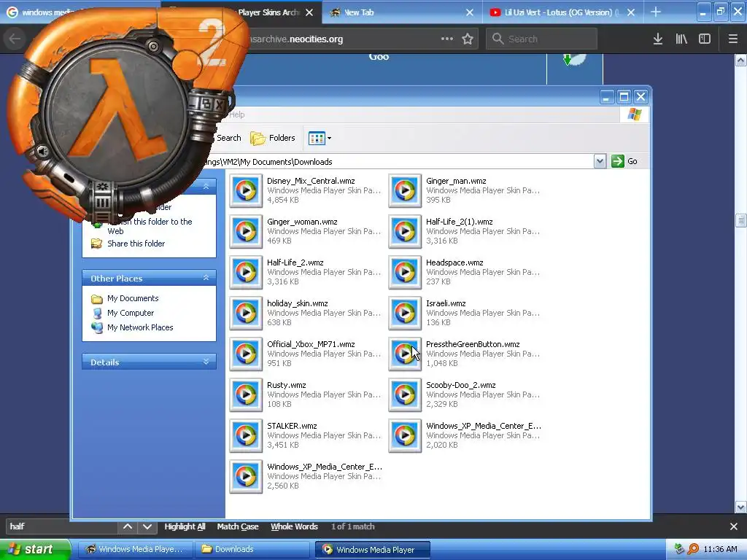Open the Disney_Mix_Central.wmz skin file icon

coord(246,190)
